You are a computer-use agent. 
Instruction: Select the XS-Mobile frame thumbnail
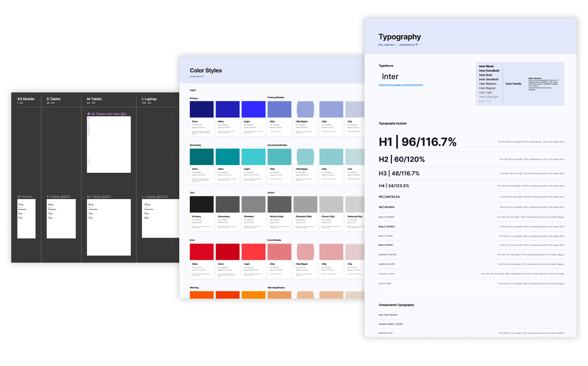(x=26, y=219)
